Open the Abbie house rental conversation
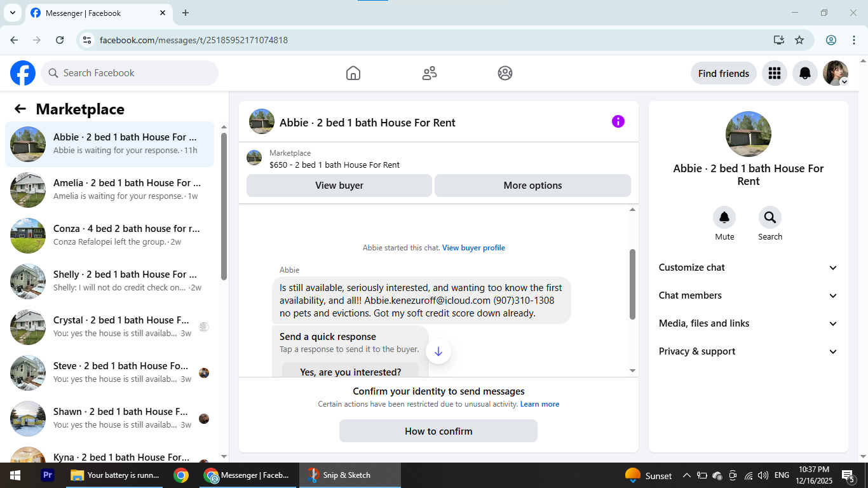868x488 pixels. (x=109, y=144)
